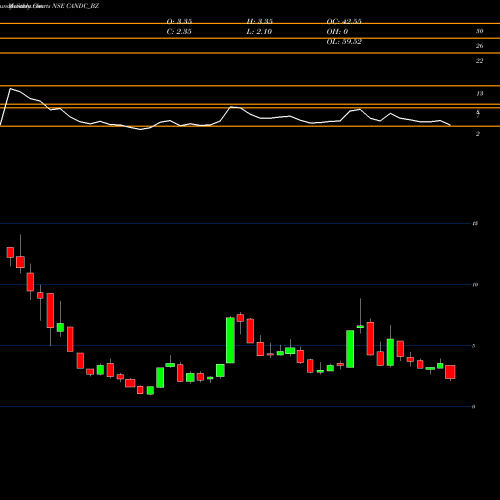Select the low value L: 2.10

pyautogui.click(x=259, y=32)
